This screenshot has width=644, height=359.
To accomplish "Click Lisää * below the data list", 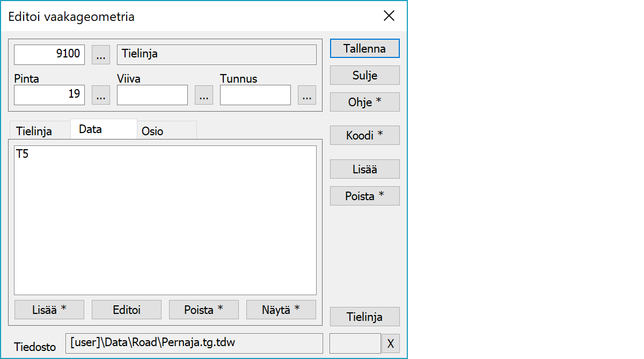I will [x=49, y=310].
